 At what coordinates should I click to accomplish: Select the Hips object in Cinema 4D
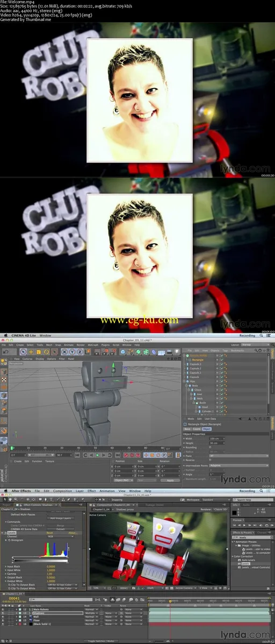pos(193,381)
